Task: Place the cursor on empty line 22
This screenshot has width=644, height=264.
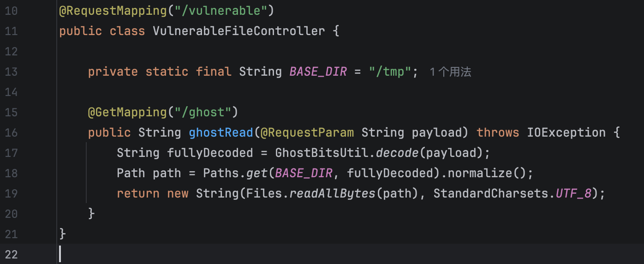Action: coord(185,254)
